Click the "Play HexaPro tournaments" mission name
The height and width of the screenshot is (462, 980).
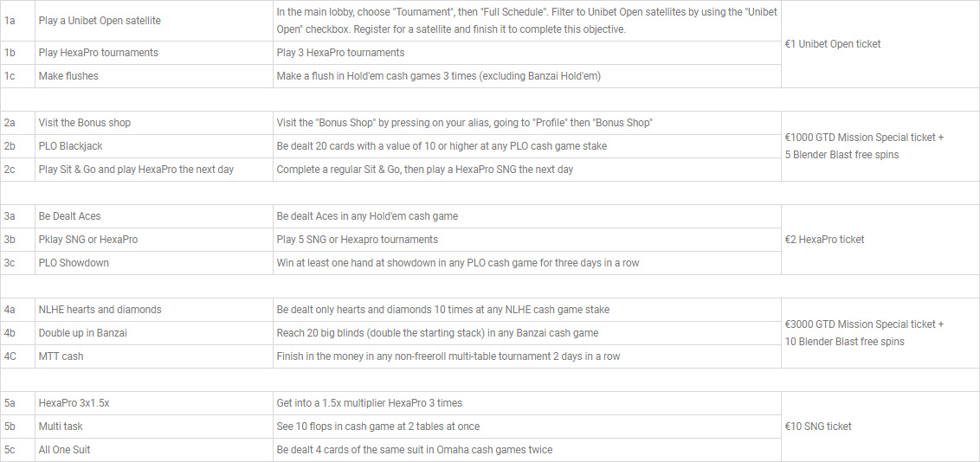pyautogui.click(x=98, y=53)
